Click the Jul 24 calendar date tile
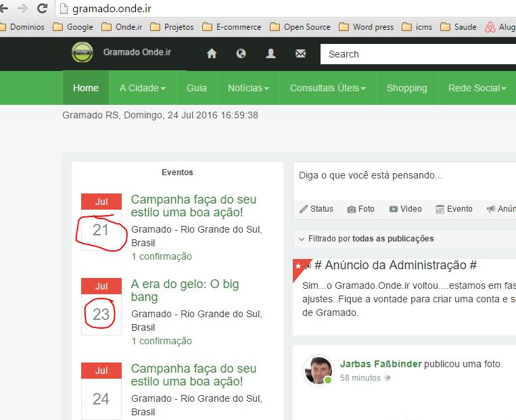 pyautogui.click(x=101, y=391)
